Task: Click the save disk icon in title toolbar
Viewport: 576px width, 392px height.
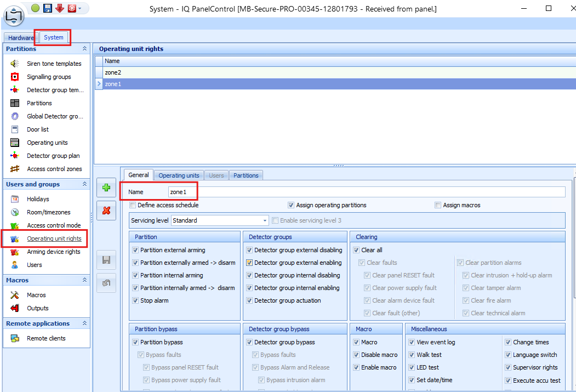Action: coord(48,8)
